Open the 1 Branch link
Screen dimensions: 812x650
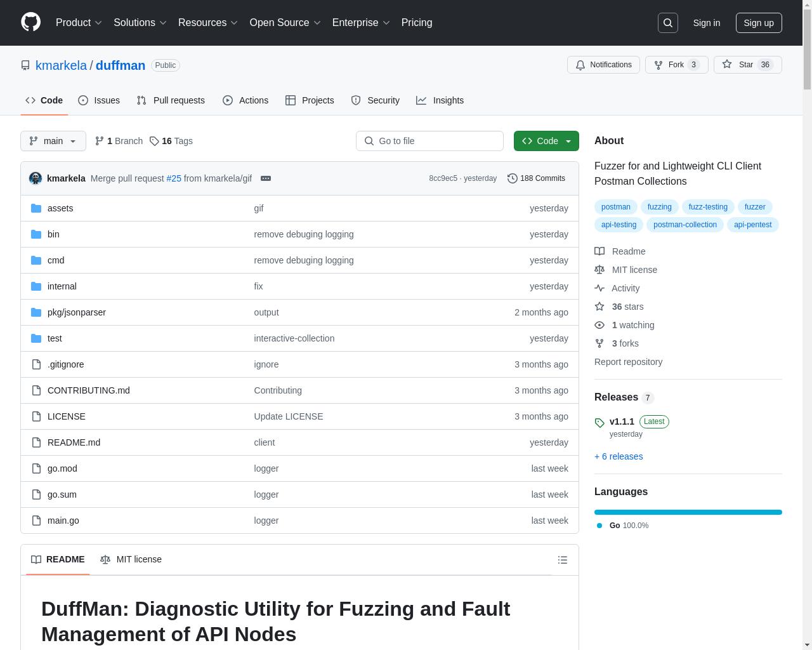119,141
